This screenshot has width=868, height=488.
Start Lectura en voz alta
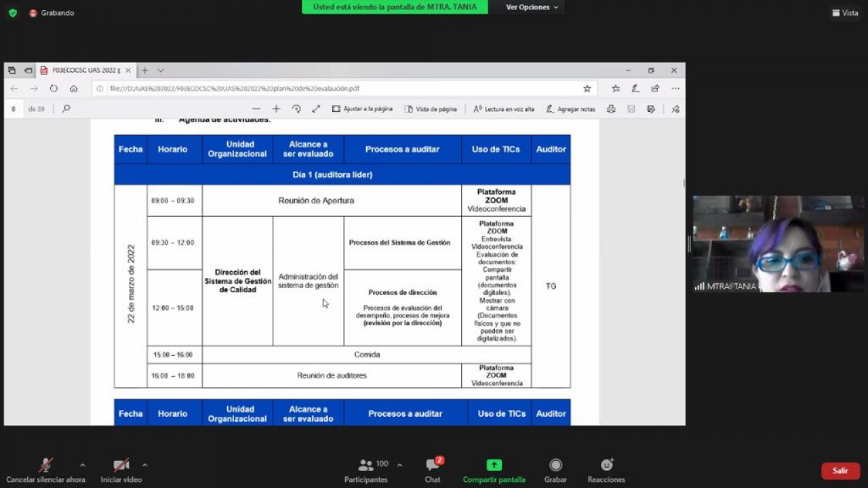504,108
